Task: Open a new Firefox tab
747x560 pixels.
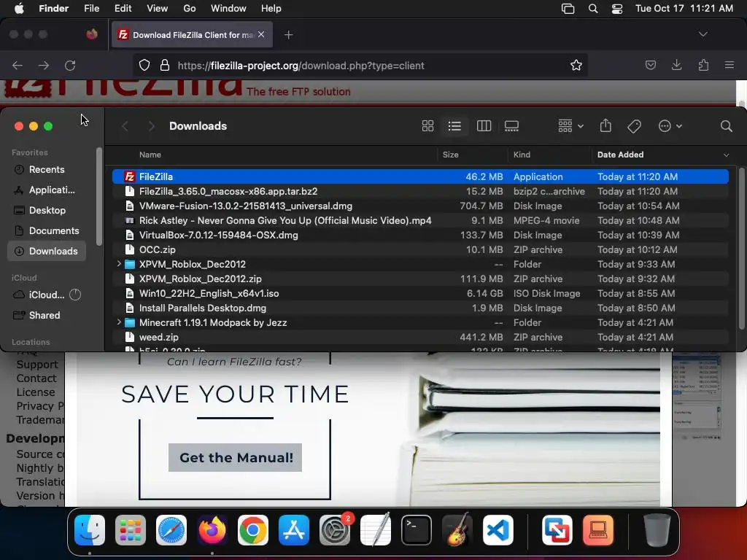Action: pyautogui.click(x=288, y=35)
